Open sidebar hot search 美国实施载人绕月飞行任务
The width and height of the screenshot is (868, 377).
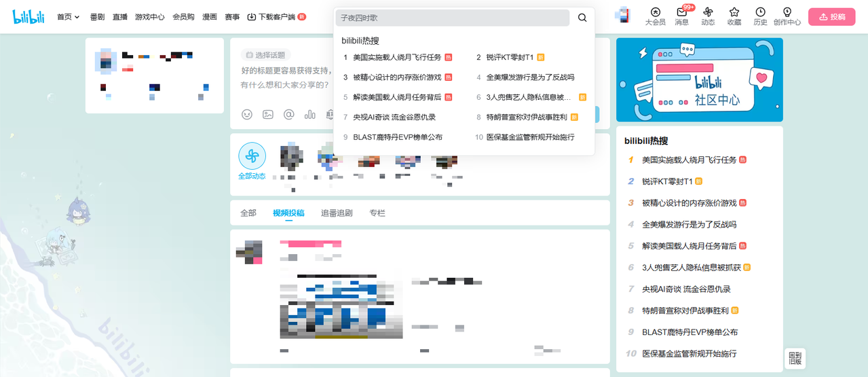click(x=689, y=160)
